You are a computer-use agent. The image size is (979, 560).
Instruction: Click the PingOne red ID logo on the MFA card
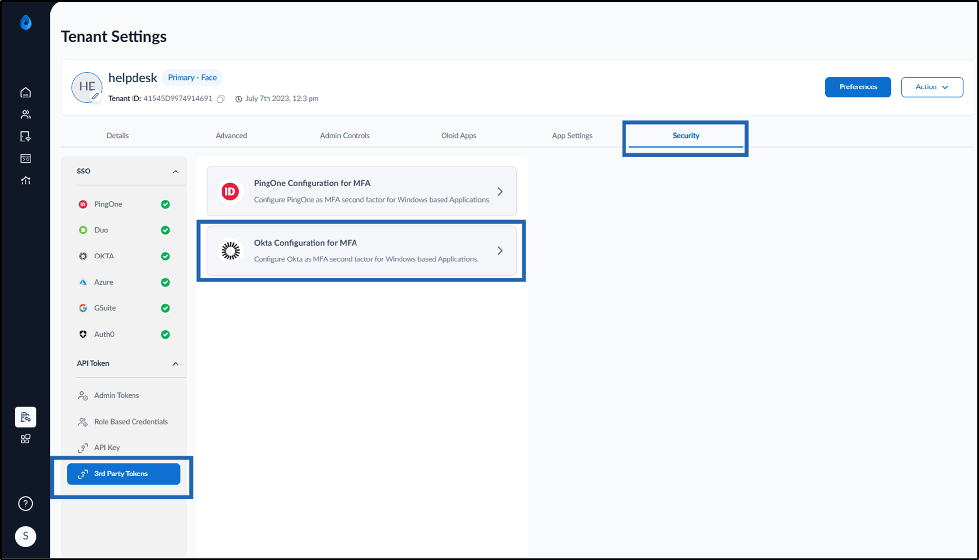point(230,191)
